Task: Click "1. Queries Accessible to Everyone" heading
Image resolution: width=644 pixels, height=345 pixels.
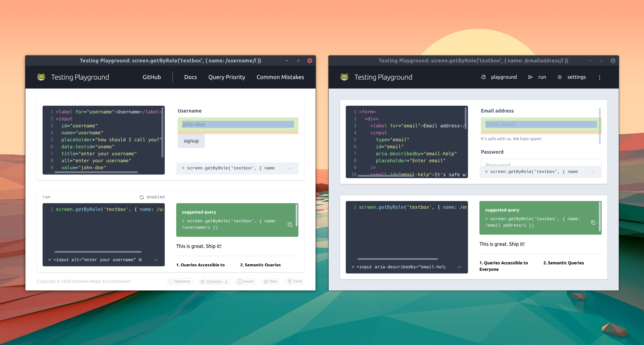Action: 504,266
